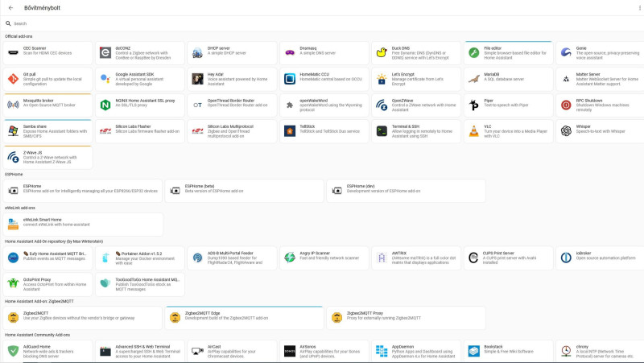This screenshot has width=644, height=363.
Task: Click the Search add-ons field
Action: click(322, 23)
